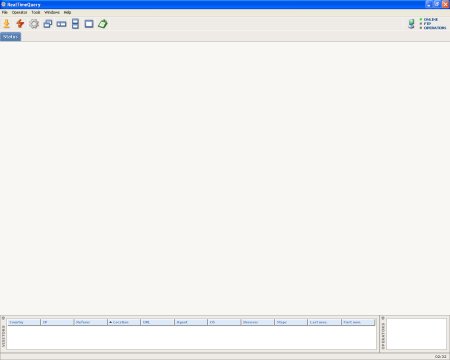Screen dimensions: 450x360
Task: Open settings via the gear icon
Action: click(x=34, y=24)
